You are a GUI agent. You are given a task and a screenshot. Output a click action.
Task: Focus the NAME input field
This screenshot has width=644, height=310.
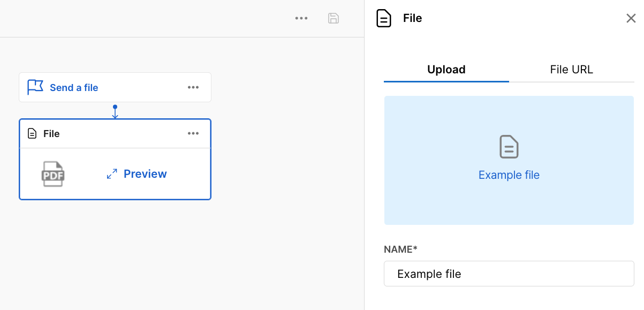coord(509,274)
